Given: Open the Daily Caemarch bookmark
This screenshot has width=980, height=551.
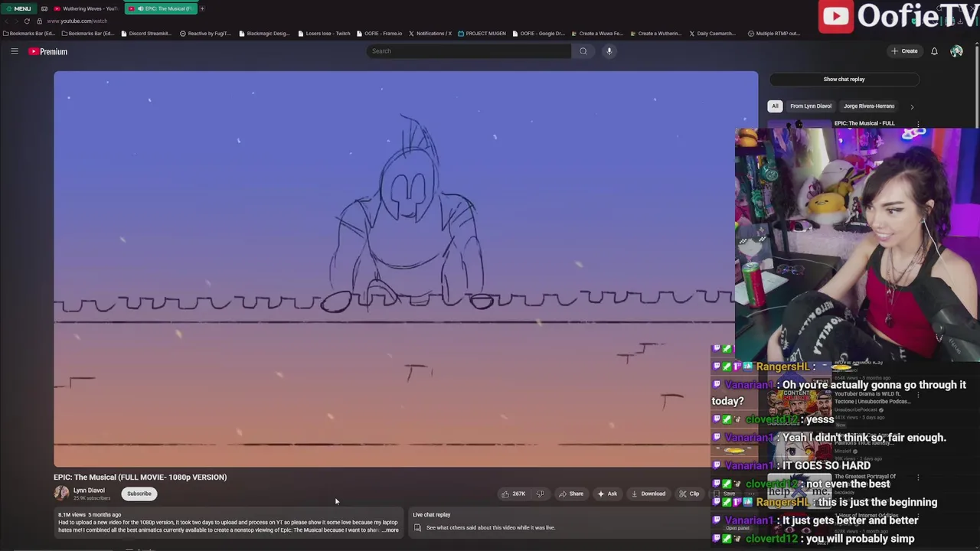Looking at the screenshot, I should point(712,34).
